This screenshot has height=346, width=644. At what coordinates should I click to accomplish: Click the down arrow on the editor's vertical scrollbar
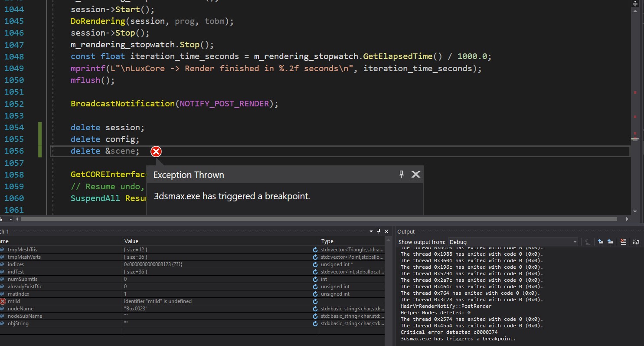635,211
